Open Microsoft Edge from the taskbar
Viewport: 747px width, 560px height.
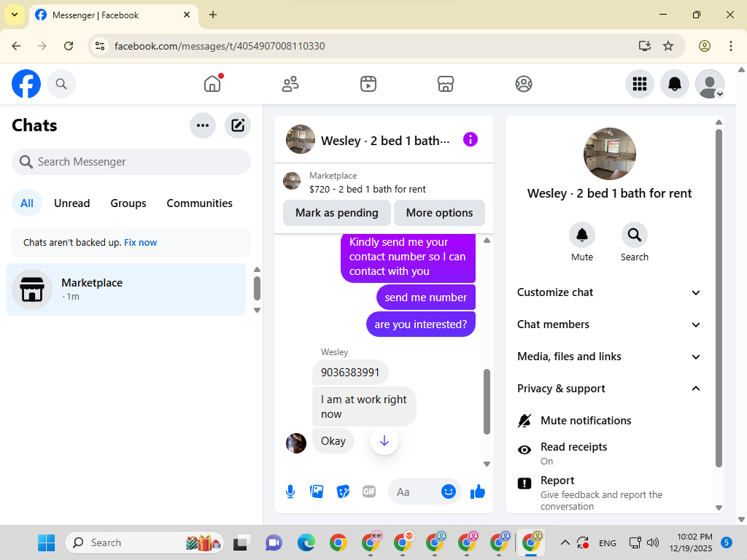click(306, 542)
